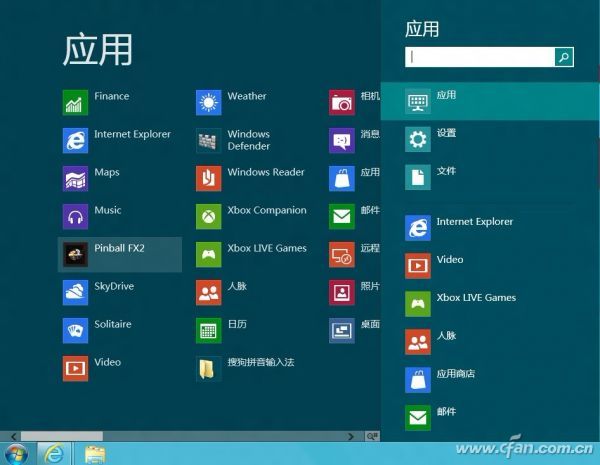Open Xbox Companion icon

(209, 217)
